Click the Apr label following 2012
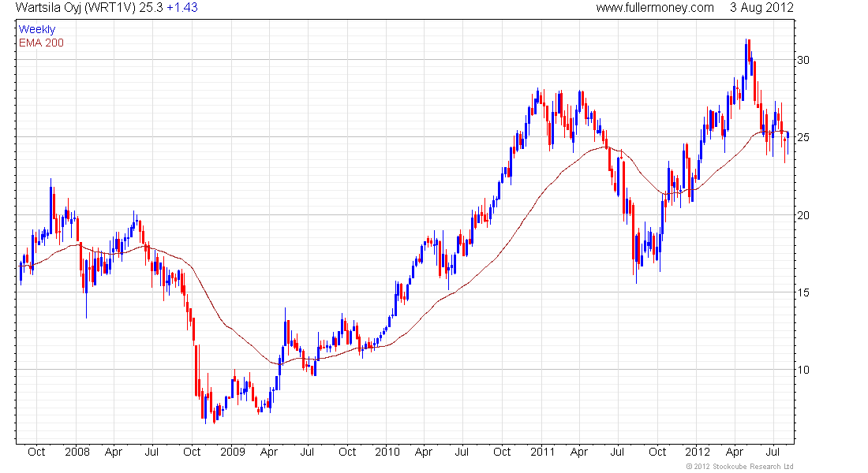 coord(735,452)
